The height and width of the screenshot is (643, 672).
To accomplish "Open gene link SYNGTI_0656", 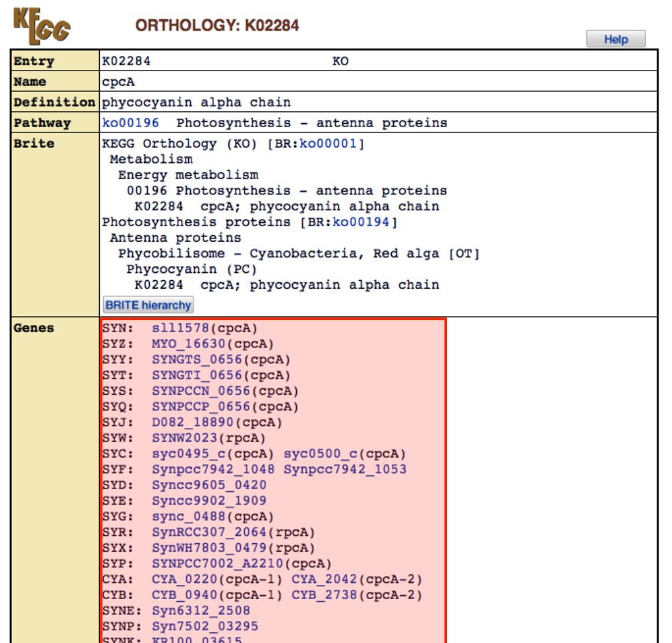I will 197,375.
